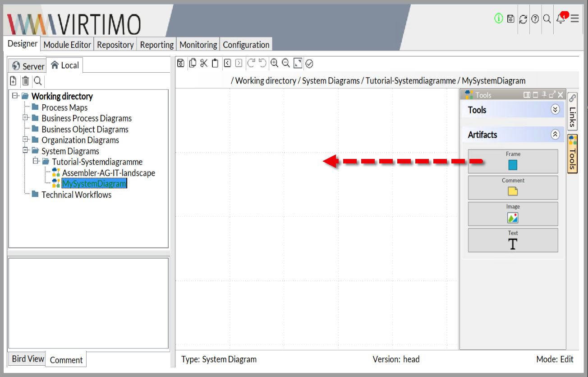Screen dimensions: 588x377
Task: Expand the Business Process Diagrams folder
Action: pos(26,118)
